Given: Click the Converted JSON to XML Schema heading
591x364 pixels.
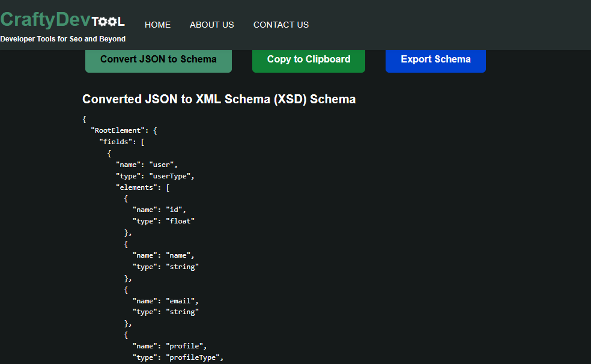Looking at the screenshot, I should point(219,99).
